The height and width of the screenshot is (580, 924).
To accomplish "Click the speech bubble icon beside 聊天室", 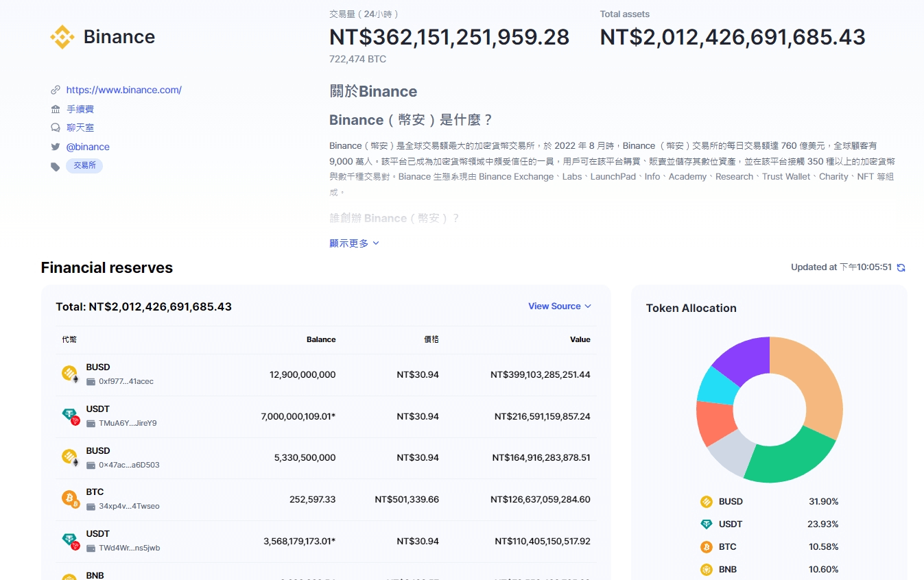I will click(x=56, y=128).
